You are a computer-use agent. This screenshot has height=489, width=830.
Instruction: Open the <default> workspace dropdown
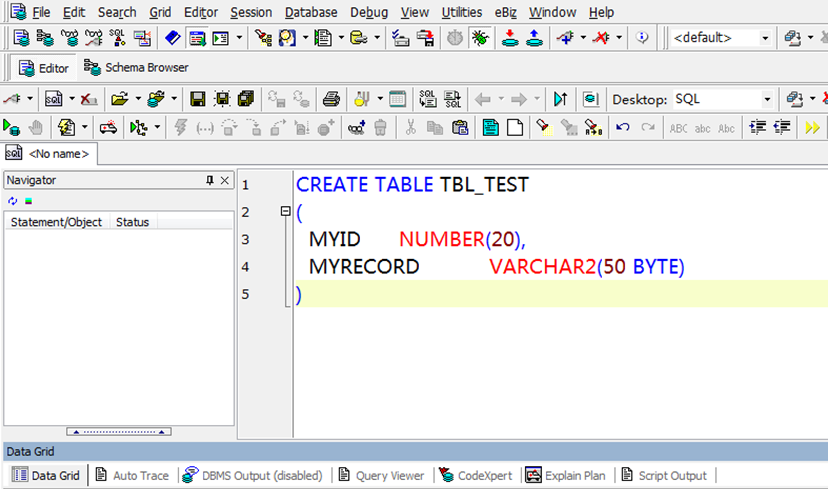(765, 38)
